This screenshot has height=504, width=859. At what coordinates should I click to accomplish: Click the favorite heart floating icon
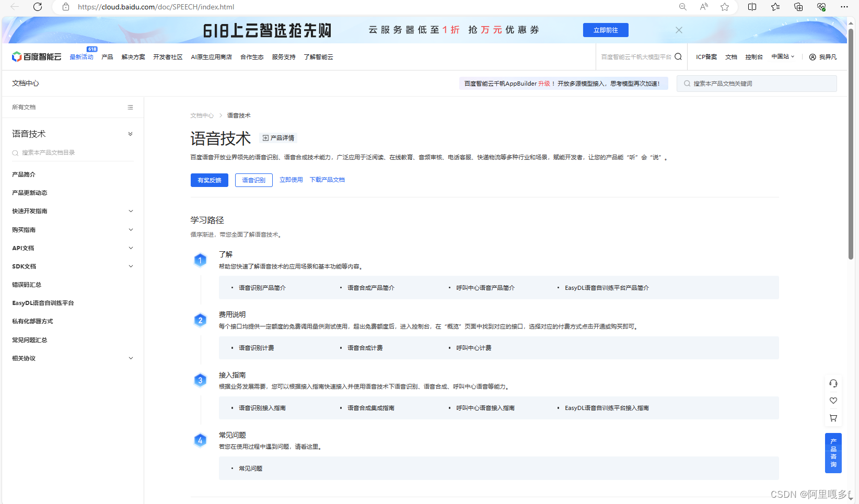pyautogui.click(x=833, y=401)
